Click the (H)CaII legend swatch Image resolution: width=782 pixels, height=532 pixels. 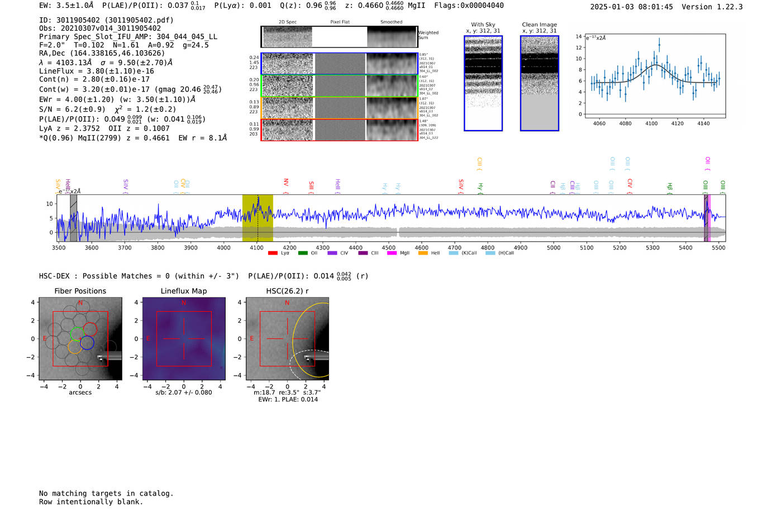pos(490,253)
